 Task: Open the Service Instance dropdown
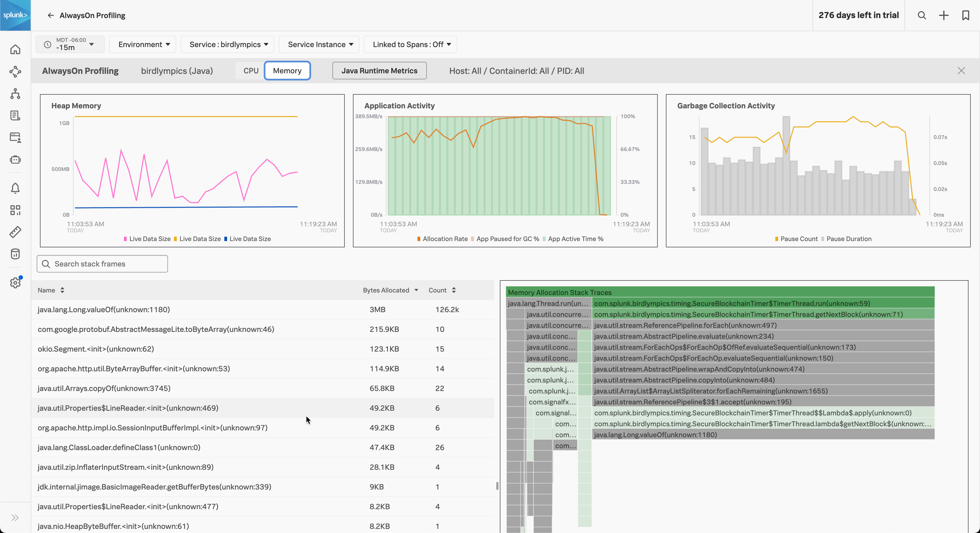tap(320, 44)
